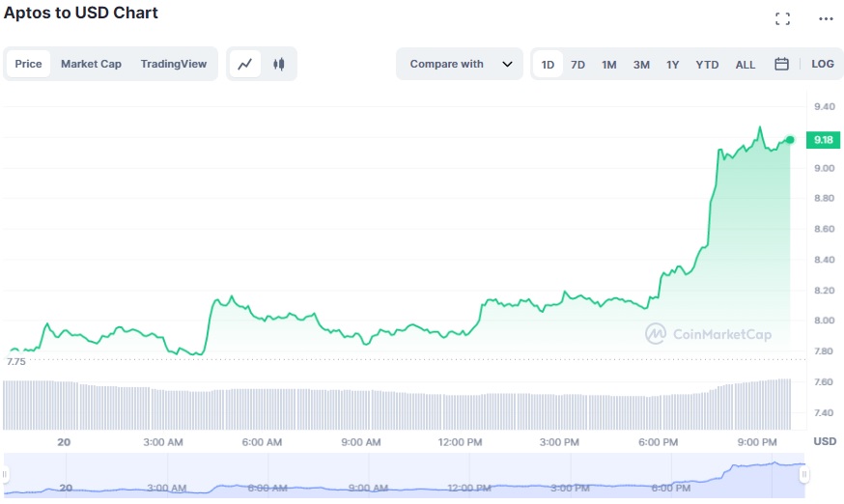The width and height of the screenshot is (844, 504).
Task: Open the TradingView tab
Action: (x=173, y=64)
